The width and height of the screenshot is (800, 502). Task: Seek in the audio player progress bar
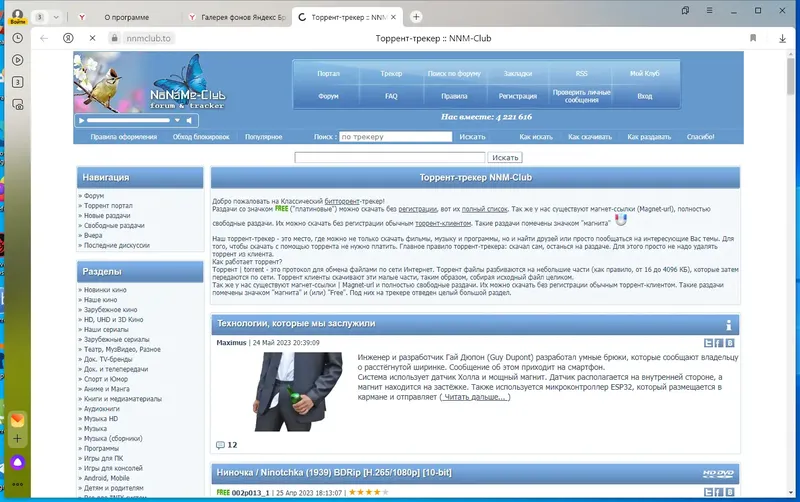tap(128, 120)
